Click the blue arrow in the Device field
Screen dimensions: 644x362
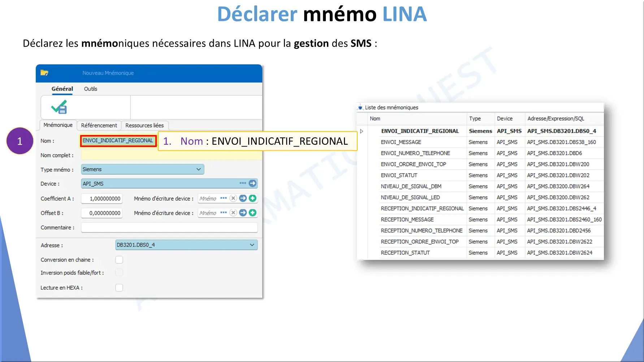[x=252, y=183]
